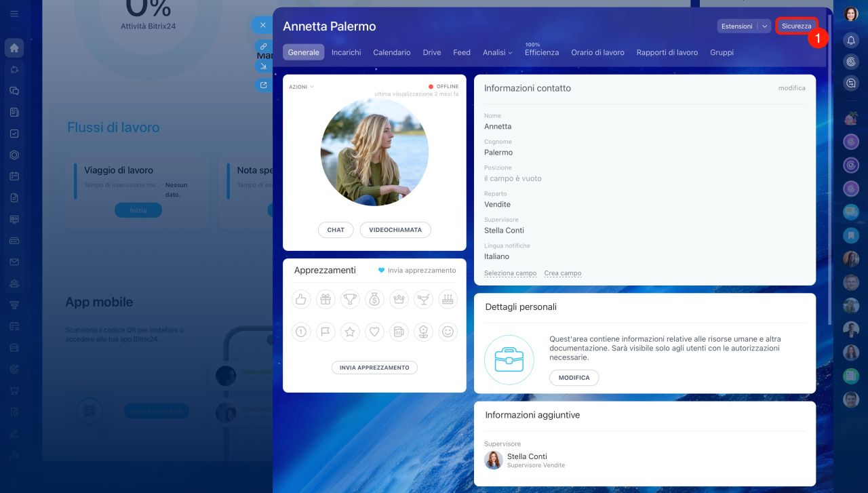Switch to the Calendario tab

point(391,52)
